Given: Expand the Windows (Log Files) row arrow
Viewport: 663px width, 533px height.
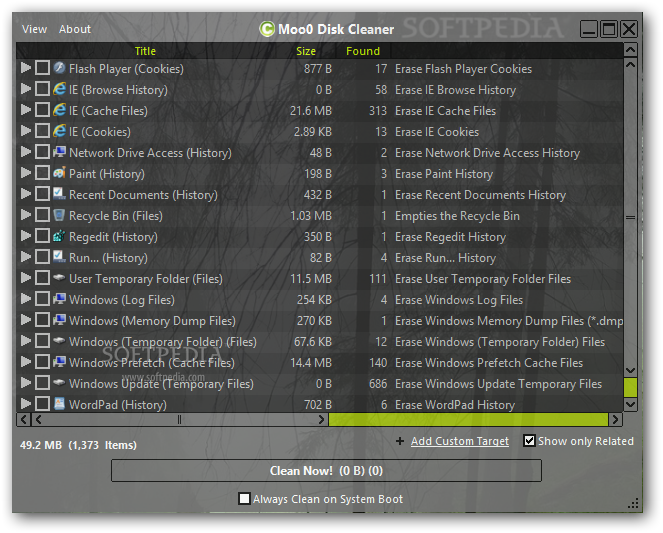Looking at the screenshot, I should (x=26, y=299).
